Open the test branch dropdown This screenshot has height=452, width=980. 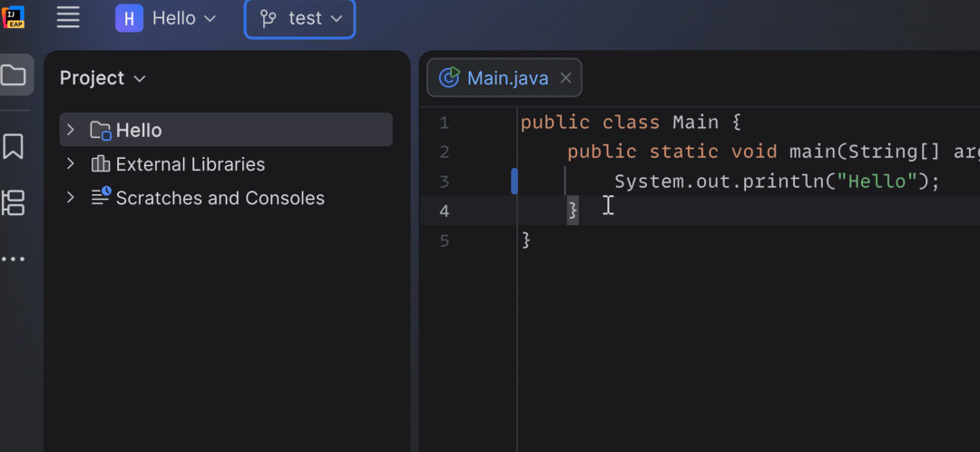[300, 19]
